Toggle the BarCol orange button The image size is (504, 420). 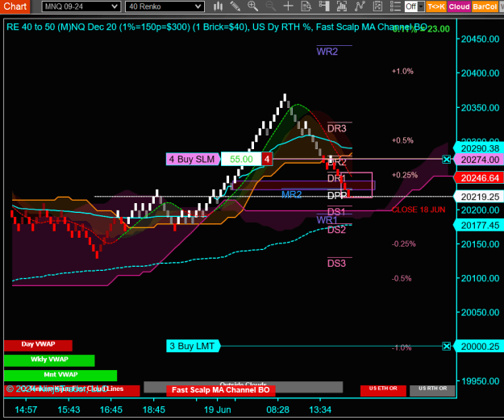click(x=485, y=6)
